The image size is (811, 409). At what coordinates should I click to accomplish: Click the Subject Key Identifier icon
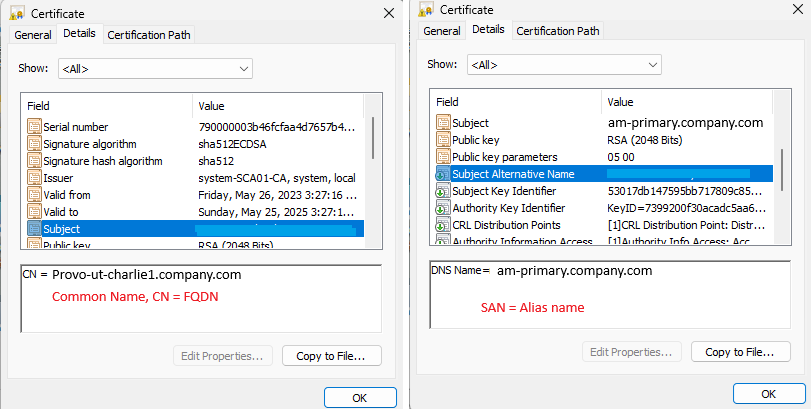(x=443, y=191)
